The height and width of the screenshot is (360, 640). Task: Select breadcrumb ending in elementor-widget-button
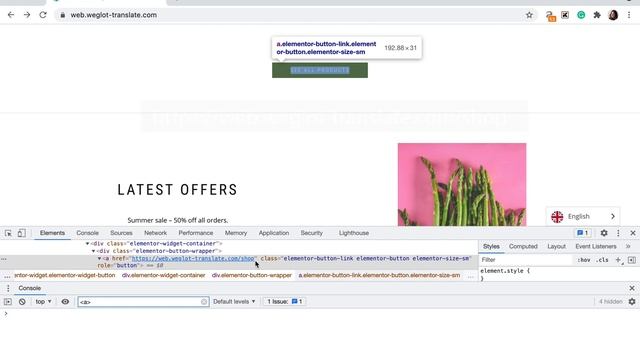click(x=64, y=276)
